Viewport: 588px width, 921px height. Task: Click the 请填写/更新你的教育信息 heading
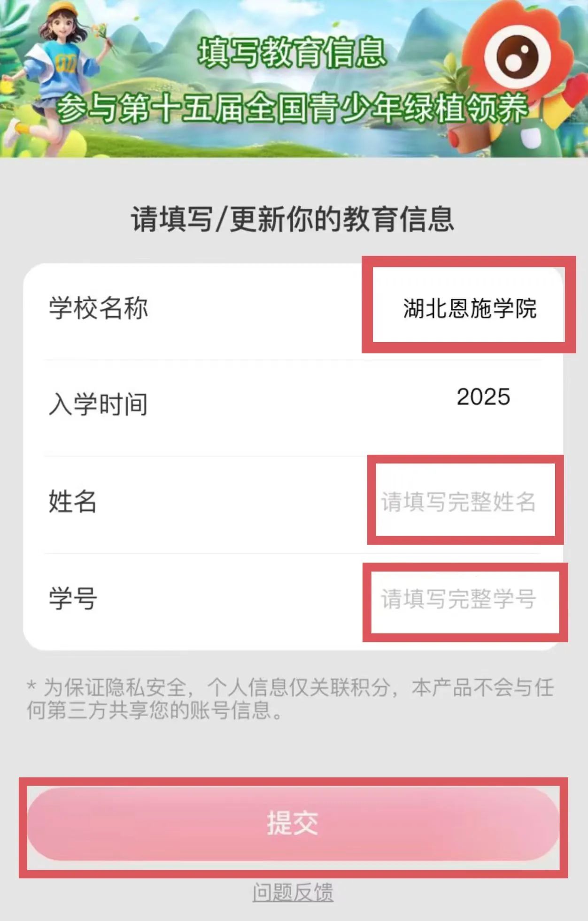pos(293,219)
